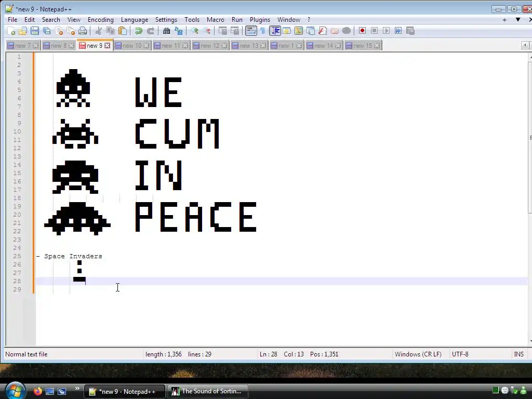Paste clipboard using the Paste icon
The height and width of the screenshot is (399, 532).
(123, 31)
